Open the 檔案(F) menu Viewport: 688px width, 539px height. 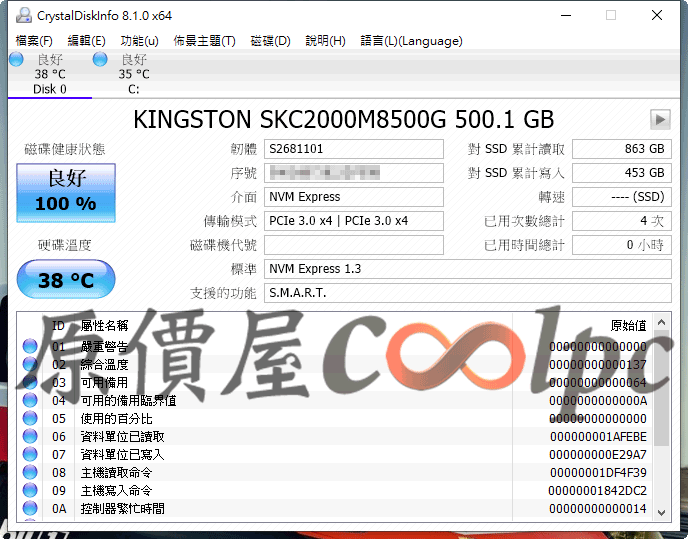pos(34,41)
